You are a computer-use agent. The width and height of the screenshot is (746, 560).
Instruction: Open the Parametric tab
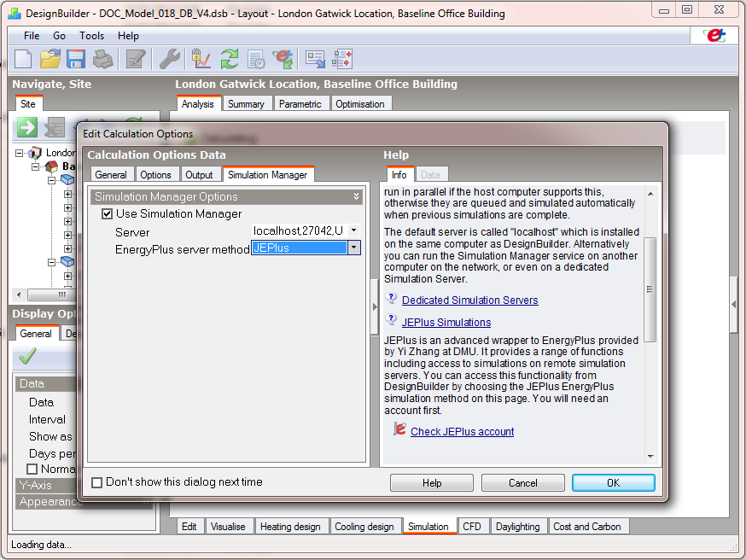tap(300, 104)
